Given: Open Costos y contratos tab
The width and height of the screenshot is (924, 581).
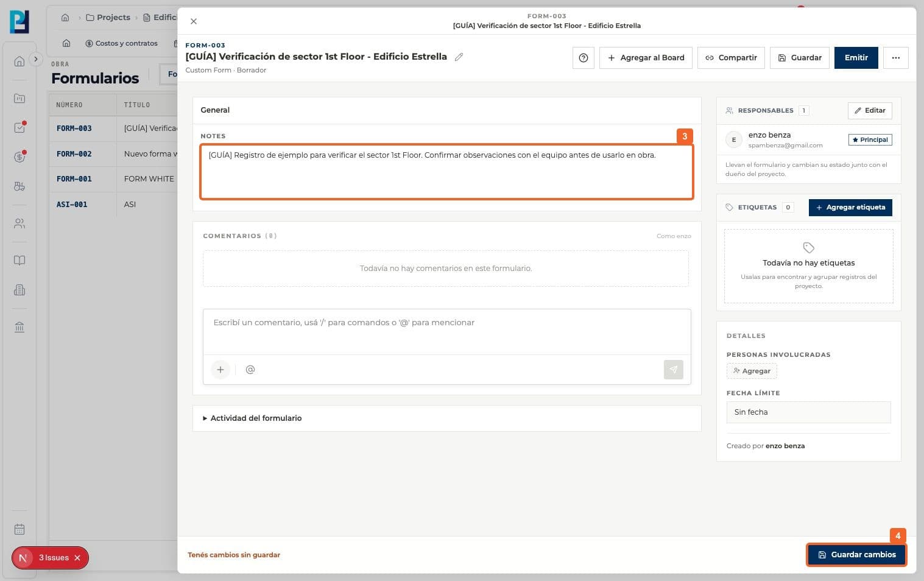Looking at the screenshot, I should click(x=121, y=44).
